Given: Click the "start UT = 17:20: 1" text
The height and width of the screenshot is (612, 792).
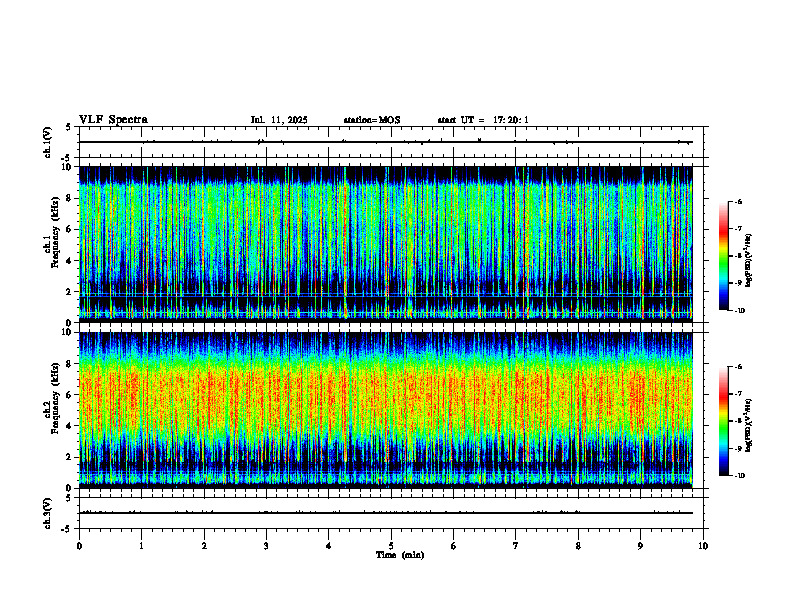Looking at the screenshot, I should click(x=483, y=120).
